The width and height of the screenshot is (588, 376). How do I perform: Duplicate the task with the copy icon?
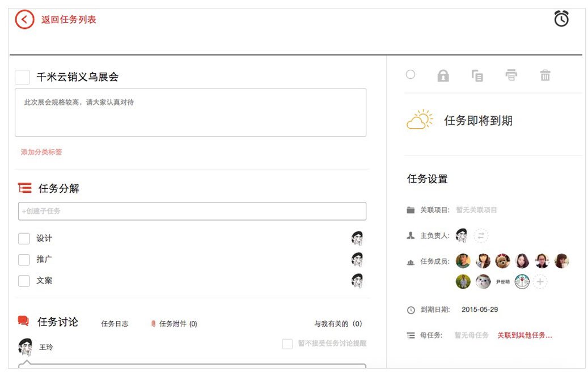coord(477,74)
